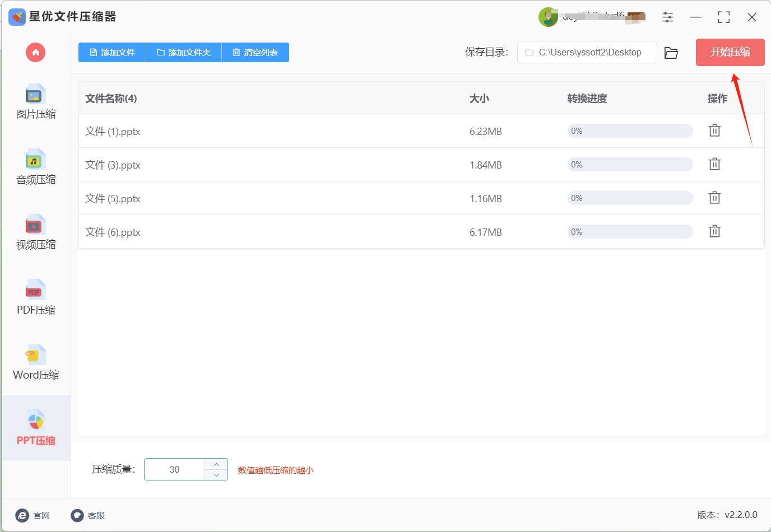The height and width of the screenshot is (532, 771).
Task: Increase compression quality with the up arrow
Action: coord(216,464)
